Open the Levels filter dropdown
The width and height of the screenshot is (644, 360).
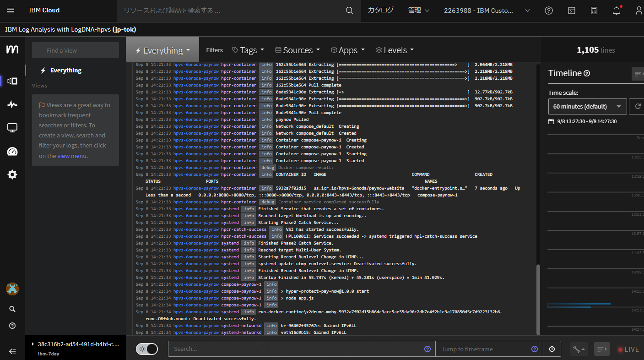pos(395,50)
